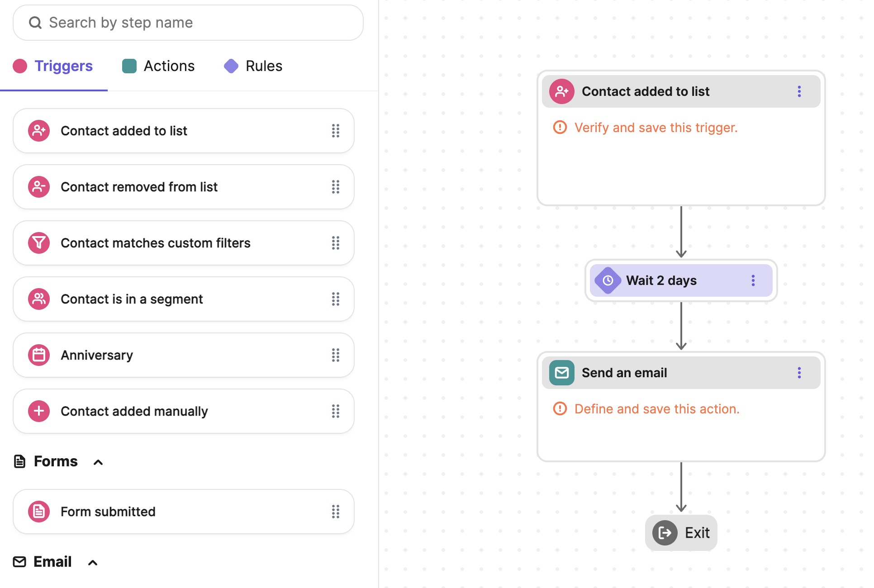
Task: Click the segment icon on Contact is in a segment
Action: [39, 299]
